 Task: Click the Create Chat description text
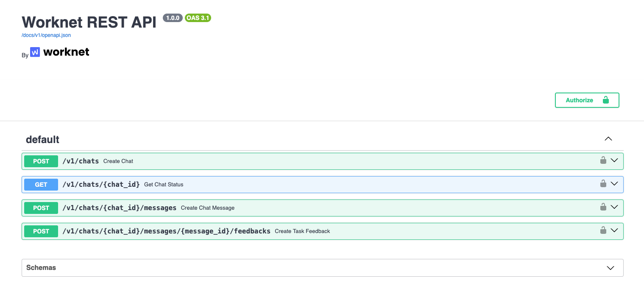(118, 161)
